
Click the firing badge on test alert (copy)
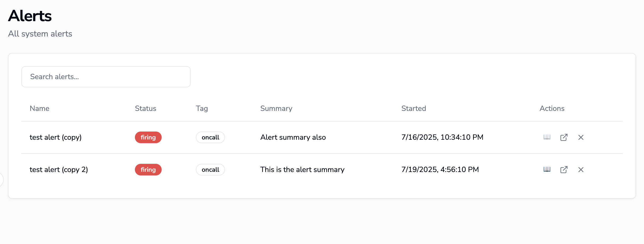click(x=148, y=137)
